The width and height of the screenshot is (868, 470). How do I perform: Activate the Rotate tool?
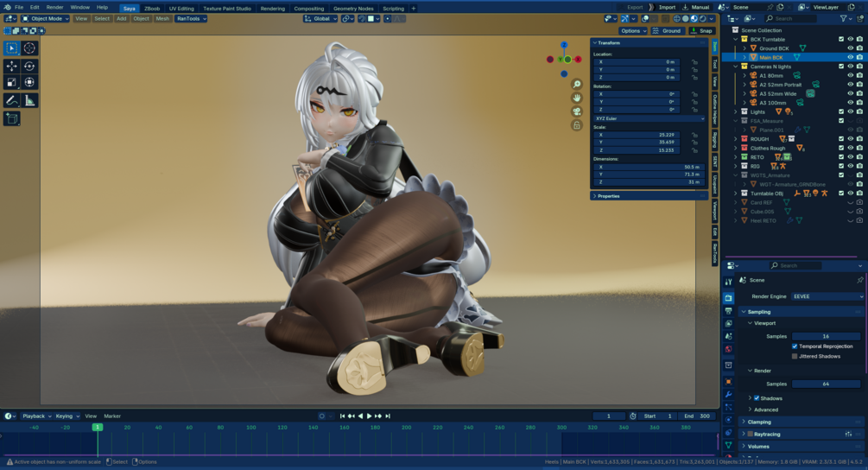pos(29,67)
